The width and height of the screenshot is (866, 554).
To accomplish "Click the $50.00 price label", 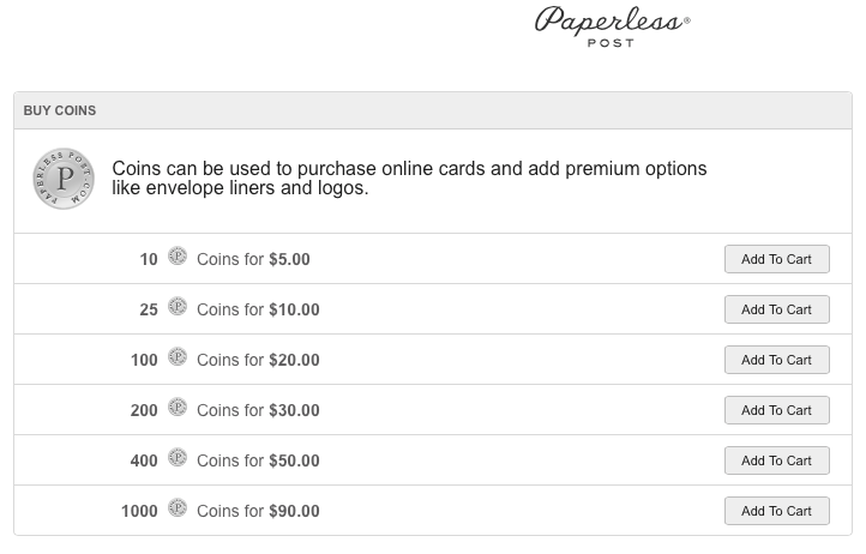I will pos(294,461).
